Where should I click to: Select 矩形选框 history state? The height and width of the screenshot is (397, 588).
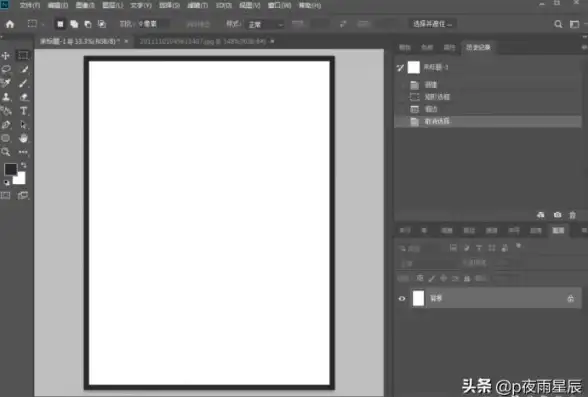point(488,97)
